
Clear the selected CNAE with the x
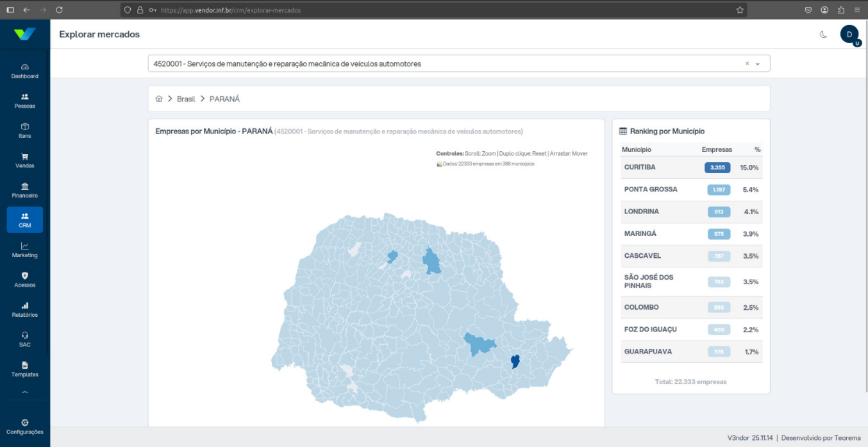(747, 63)
